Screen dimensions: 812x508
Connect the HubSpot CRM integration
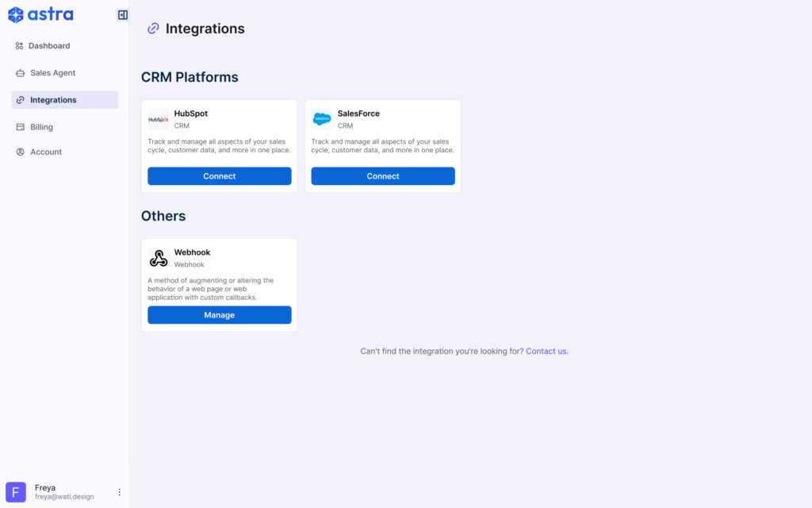click(219, 176)
